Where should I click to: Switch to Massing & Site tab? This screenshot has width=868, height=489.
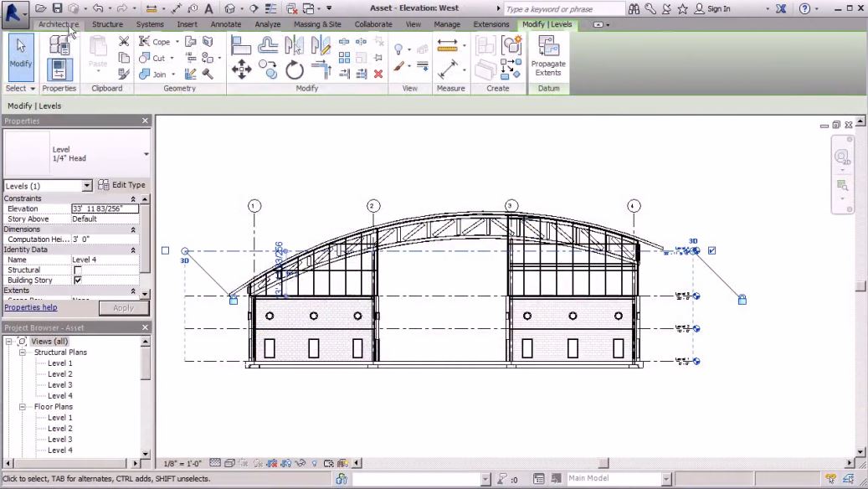tap(317, 24)
